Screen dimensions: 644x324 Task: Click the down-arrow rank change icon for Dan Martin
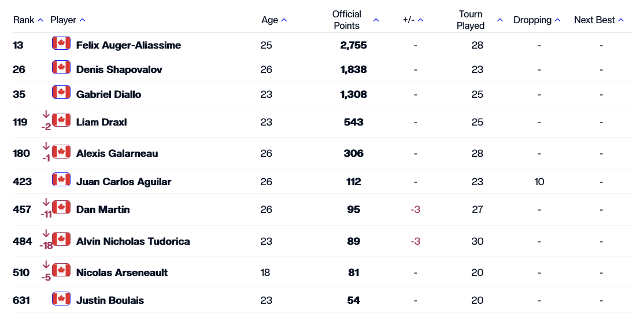coord(47,202)
